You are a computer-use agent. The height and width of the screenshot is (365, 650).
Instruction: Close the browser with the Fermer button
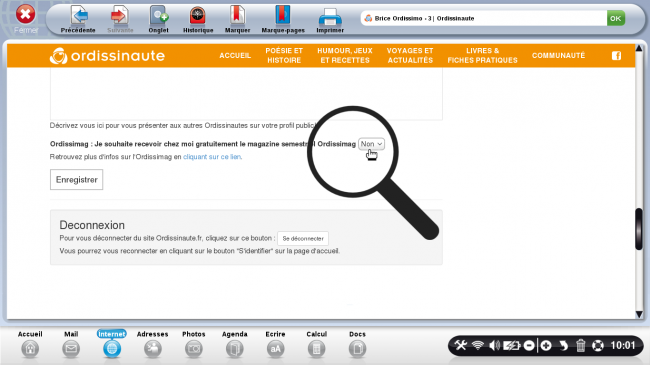26,19
